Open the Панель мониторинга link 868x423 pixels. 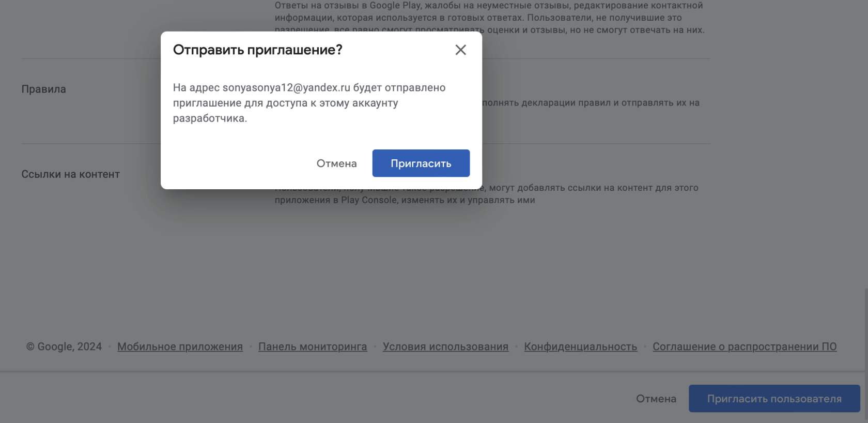click(313, 346)
